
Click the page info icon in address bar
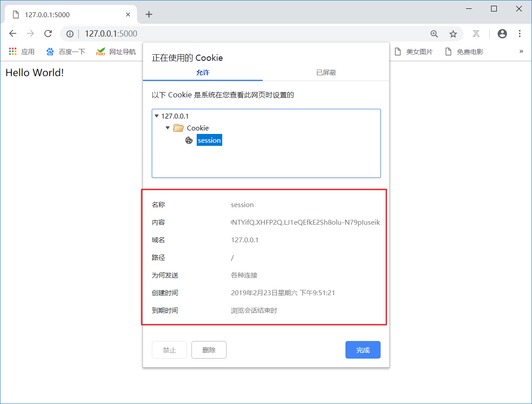pos(70,33)
